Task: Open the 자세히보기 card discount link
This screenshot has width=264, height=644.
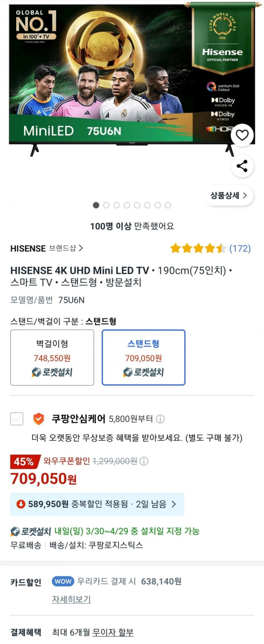Action: [x=71, y=599]
